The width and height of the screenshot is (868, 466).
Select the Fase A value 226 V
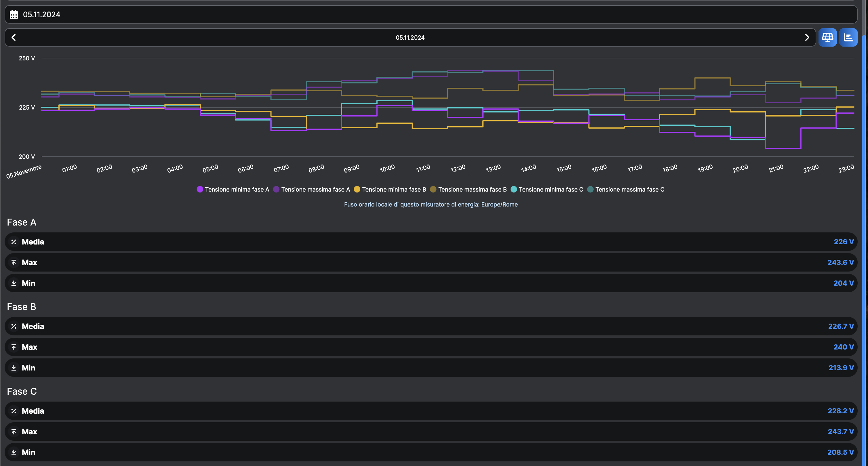point(844,242)
